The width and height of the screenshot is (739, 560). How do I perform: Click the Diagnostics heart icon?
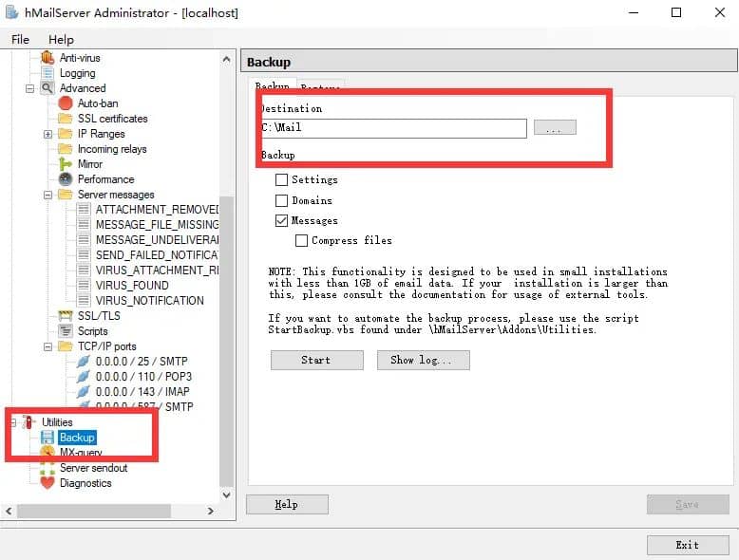(x=47, y=483)
